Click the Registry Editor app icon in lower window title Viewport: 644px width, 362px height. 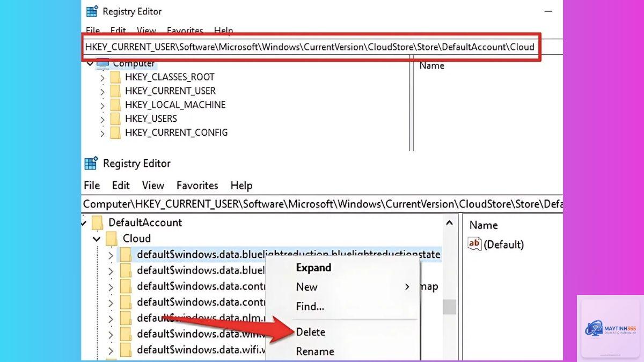click(x=91, y=163)
